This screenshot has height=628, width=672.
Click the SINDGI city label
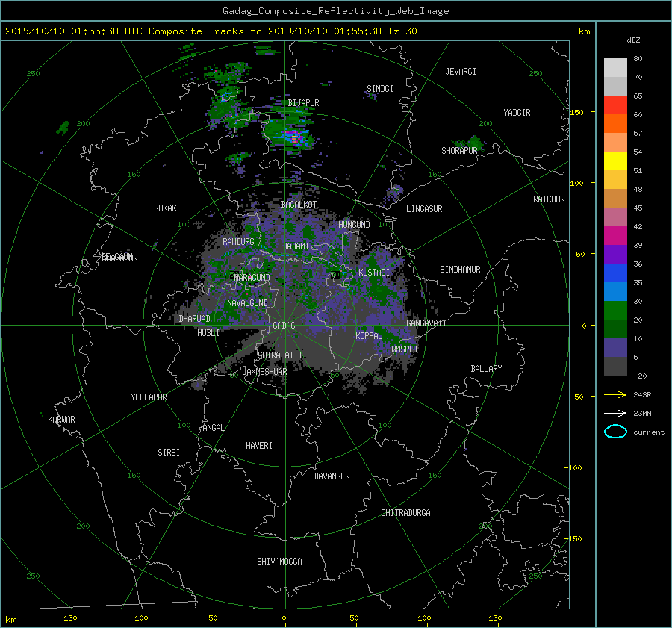click(380, 89)
